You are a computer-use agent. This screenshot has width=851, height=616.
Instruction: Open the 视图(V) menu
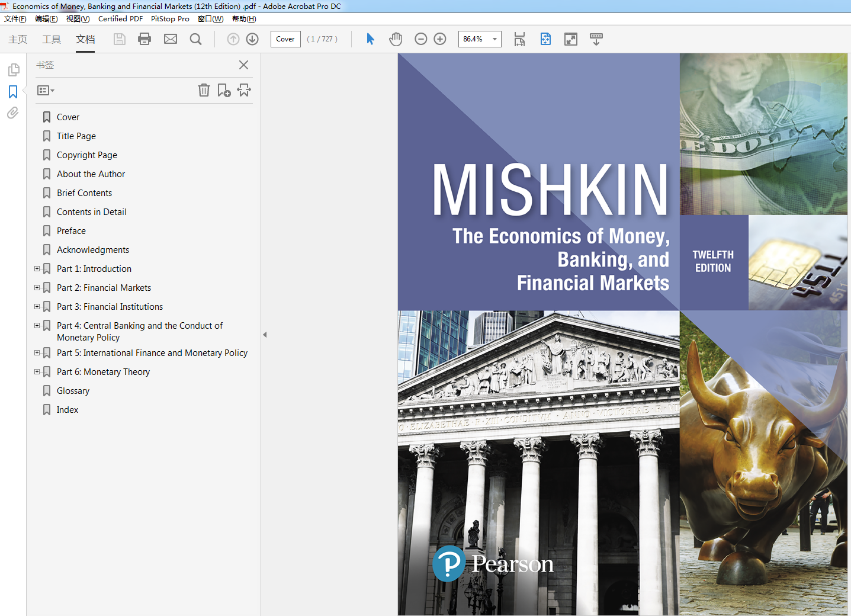(78, 19)
